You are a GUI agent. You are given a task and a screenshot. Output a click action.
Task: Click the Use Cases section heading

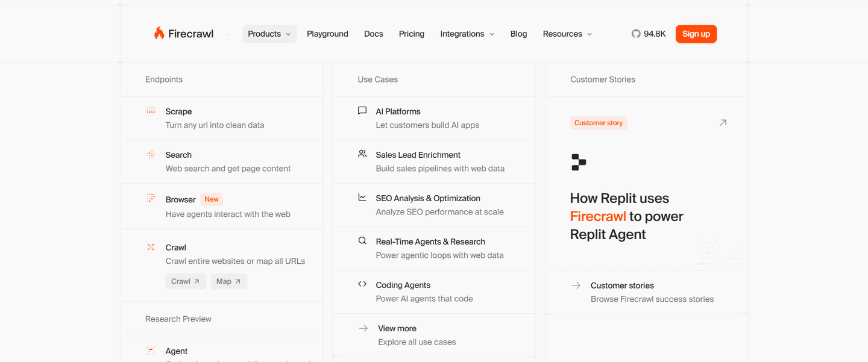pos(378,80)
